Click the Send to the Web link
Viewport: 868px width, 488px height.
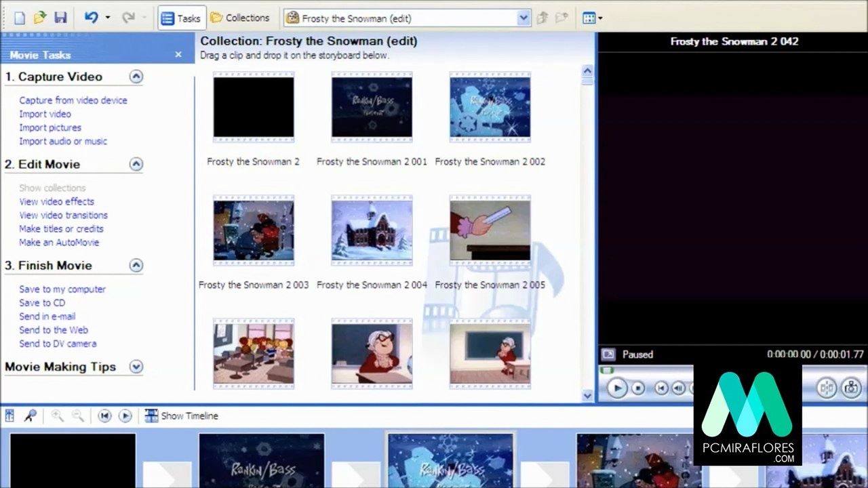54,330
